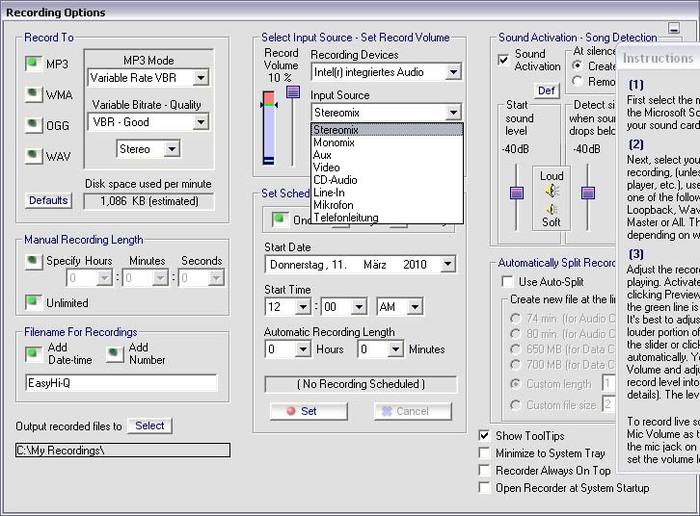This screenshot has width=700, height=516.
Task: Uncheck Show ToolTips
Action: [484, 435]
